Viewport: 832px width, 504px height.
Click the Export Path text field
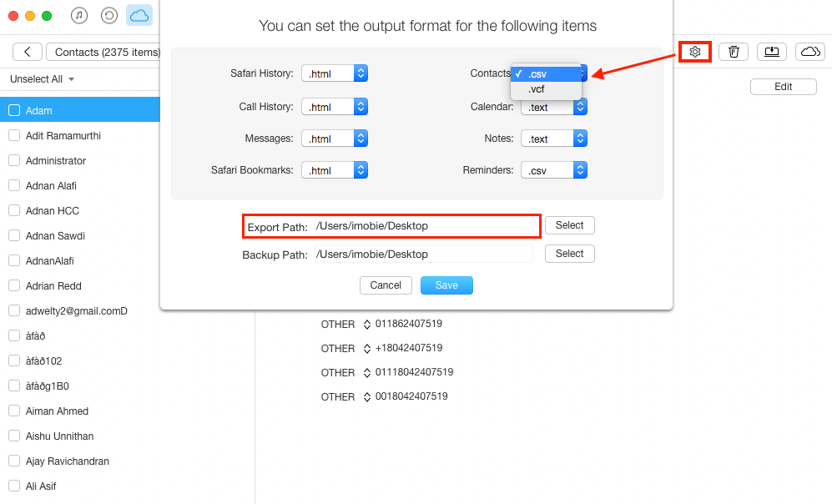click(x=423, y=226)
